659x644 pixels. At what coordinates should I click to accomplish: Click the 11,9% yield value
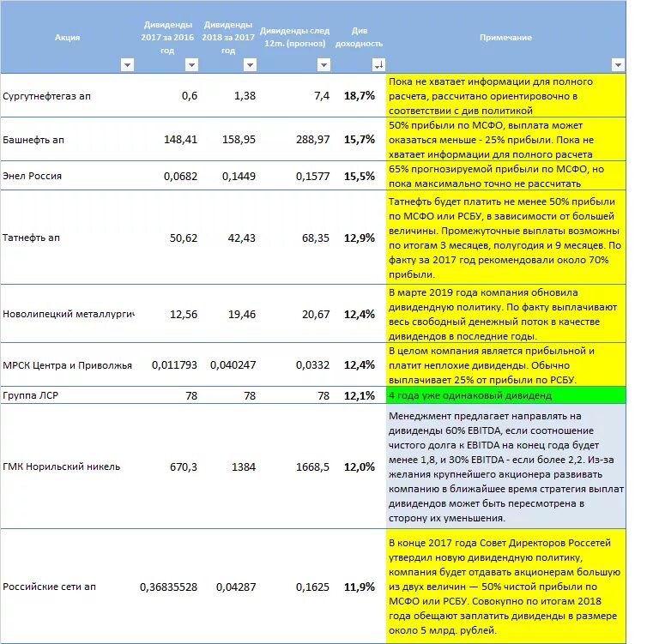[360, 587]
